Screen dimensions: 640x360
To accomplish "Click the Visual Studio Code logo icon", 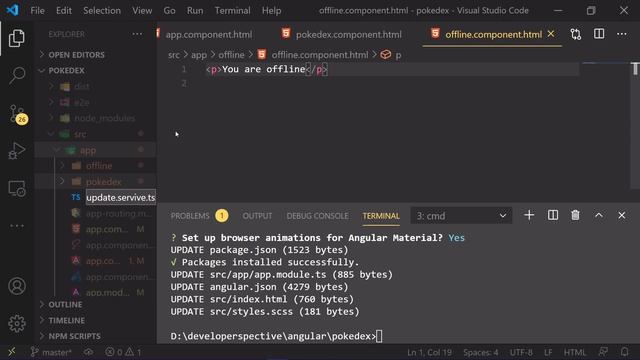I will coord(12,10).
